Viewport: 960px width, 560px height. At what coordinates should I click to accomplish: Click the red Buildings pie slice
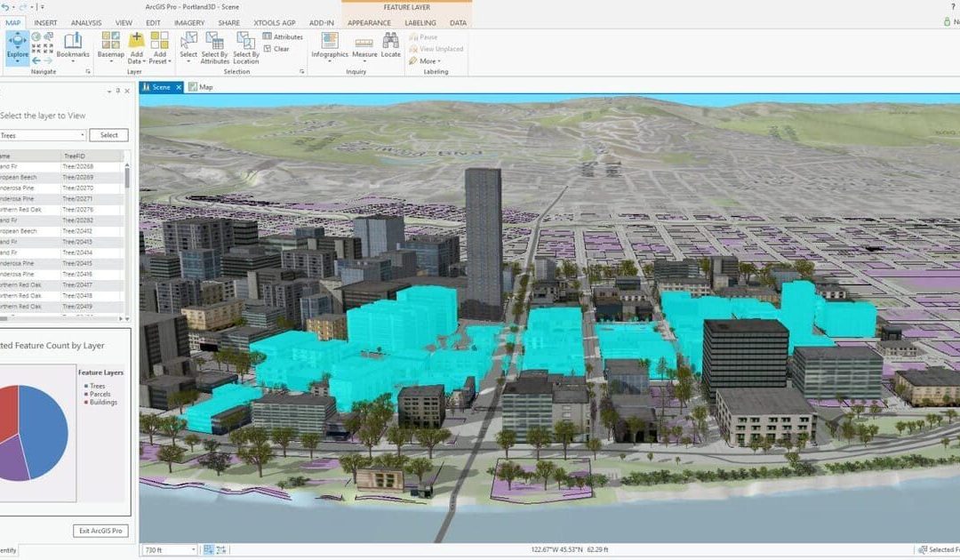coord(9,410)
